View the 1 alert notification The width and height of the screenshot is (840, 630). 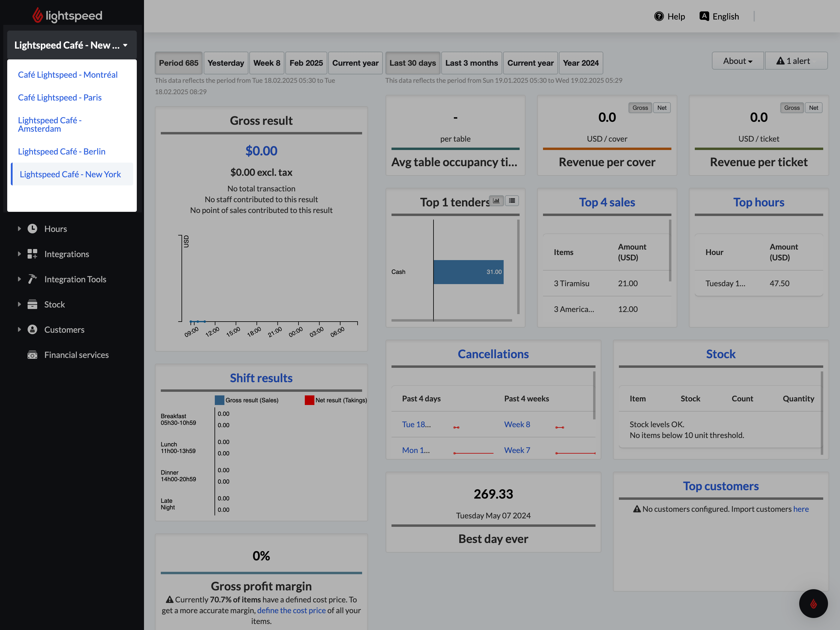click(x=796, y=60)
